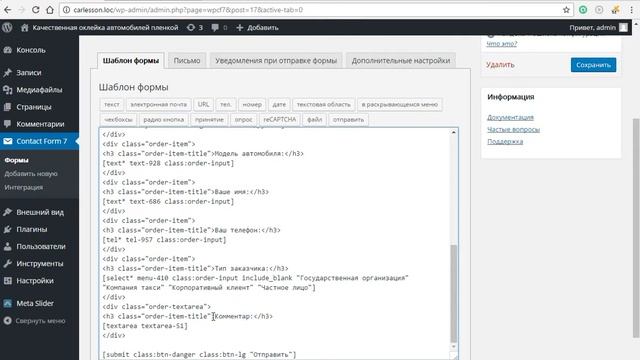Click code editor scrollbar up arrow
This screenshot has width=640, height=360.
point(453,133)
